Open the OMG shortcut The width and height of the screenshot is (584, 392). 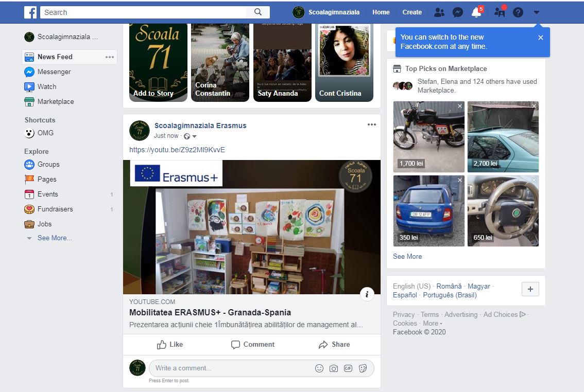(39, 133)
